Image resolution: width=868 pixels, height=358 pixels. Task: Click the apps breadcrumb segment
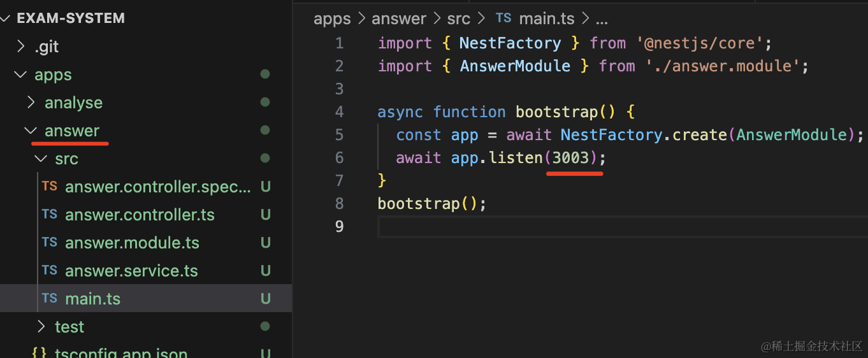(332, 18)
